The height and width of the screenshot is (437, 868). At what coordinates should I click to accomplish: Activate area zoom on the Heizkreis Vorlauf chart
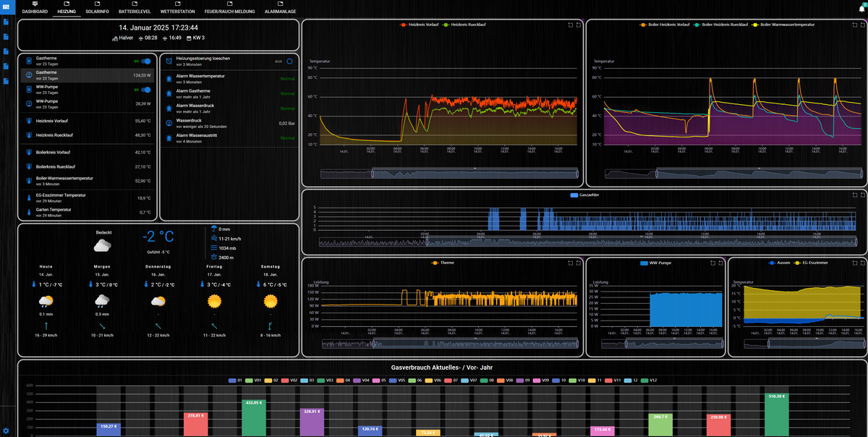pyautogui.click(x=570, y=25)
